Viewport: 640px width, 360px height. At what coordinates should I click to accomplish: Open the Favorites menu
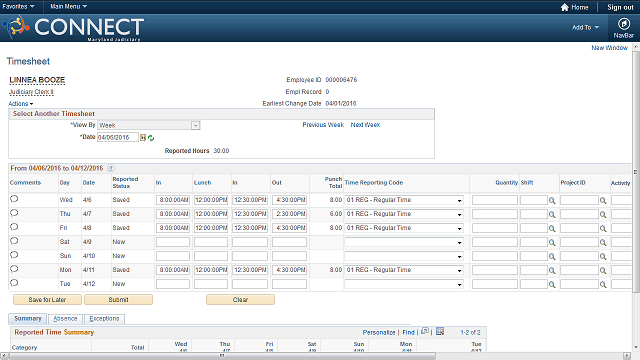[18, 7]
